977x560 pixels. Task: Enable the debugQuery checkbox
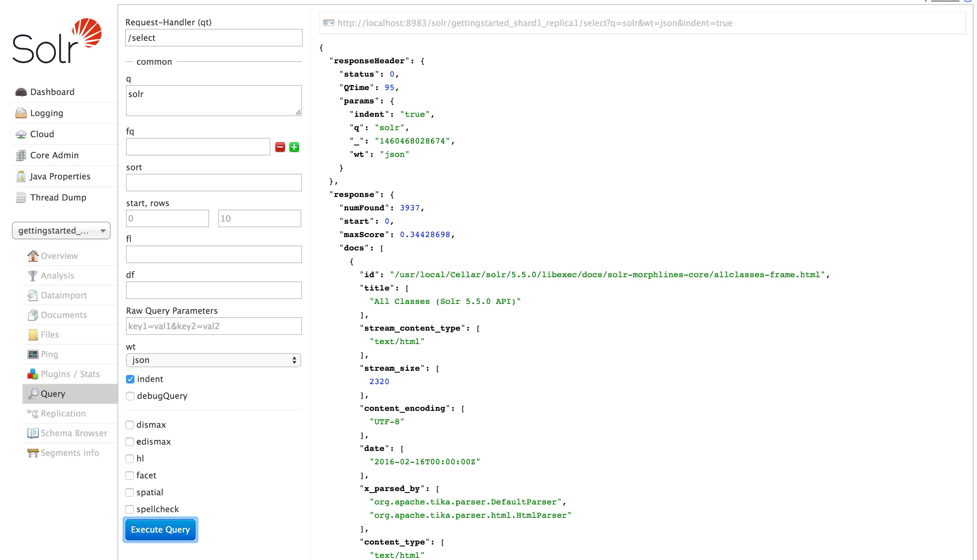(130, 396)
